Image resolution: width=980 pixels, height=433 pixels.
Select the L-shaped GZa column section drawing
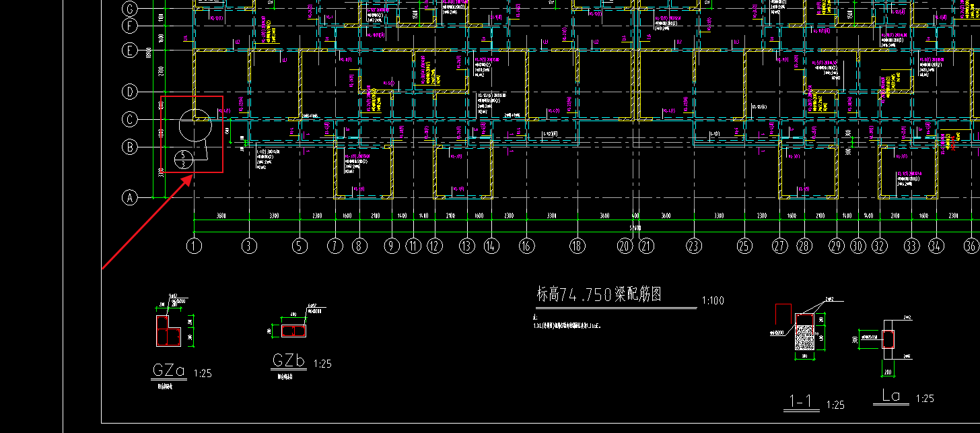click(x=169, y=331)
